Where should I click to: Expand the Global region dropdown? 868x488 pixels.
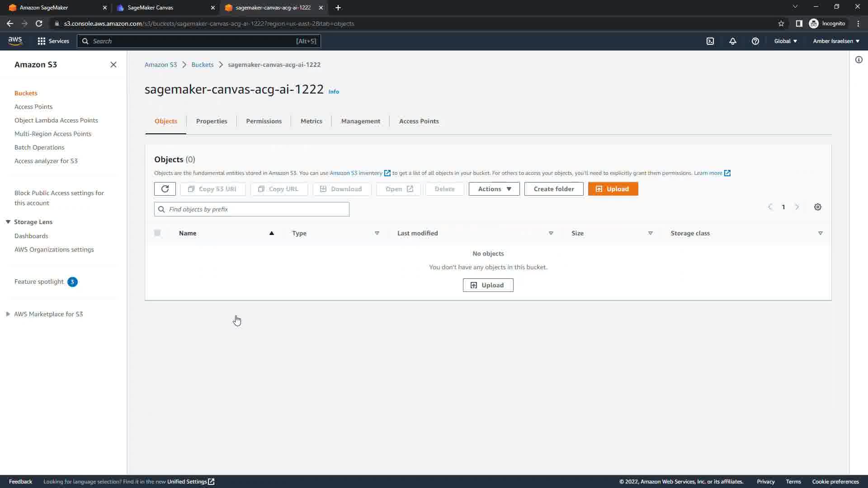[x=785, y=41]
